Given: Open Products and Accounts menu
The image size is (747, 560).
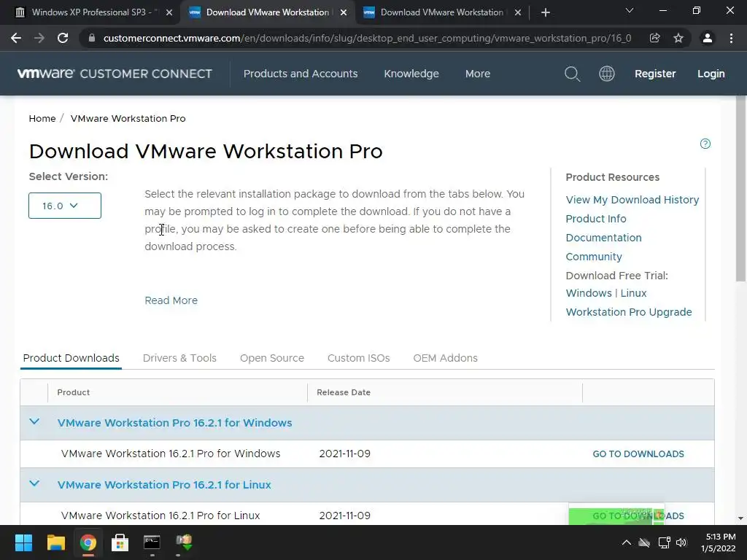Looking at the screenshot, I should pos(301,74).
